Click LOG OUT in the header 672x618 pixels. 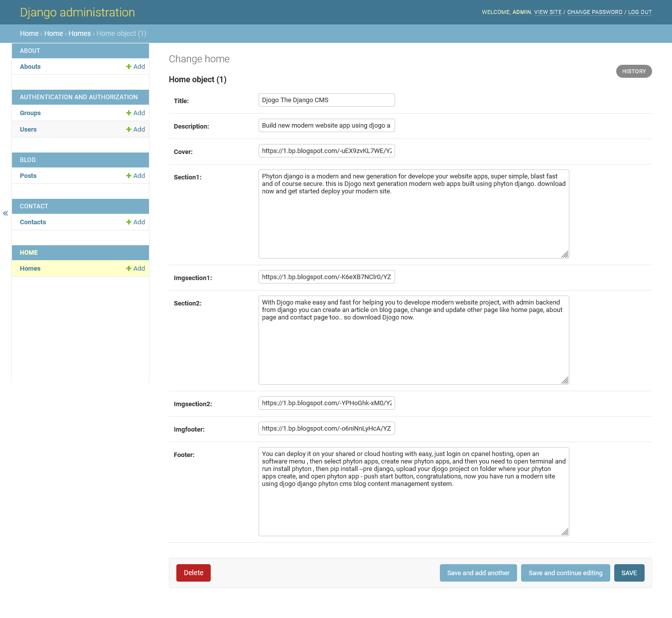[640, 12]
